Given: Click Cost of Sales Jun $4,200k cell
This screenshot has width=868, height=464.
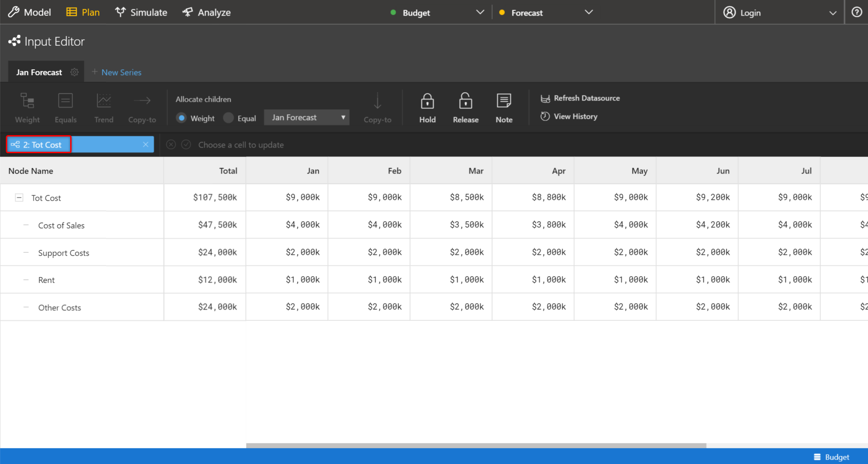Looking at the screenshot, I should coord(697,225).
